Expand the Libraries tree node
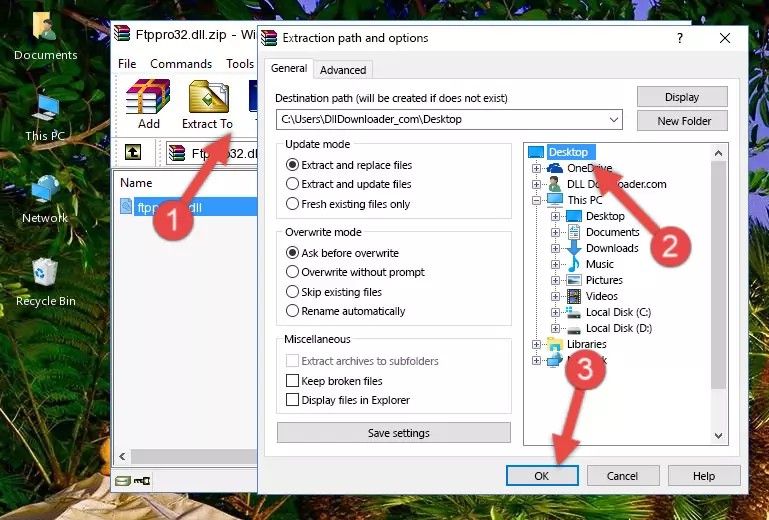Viewport: 769px width, 520px height. [x=536, y=344]
